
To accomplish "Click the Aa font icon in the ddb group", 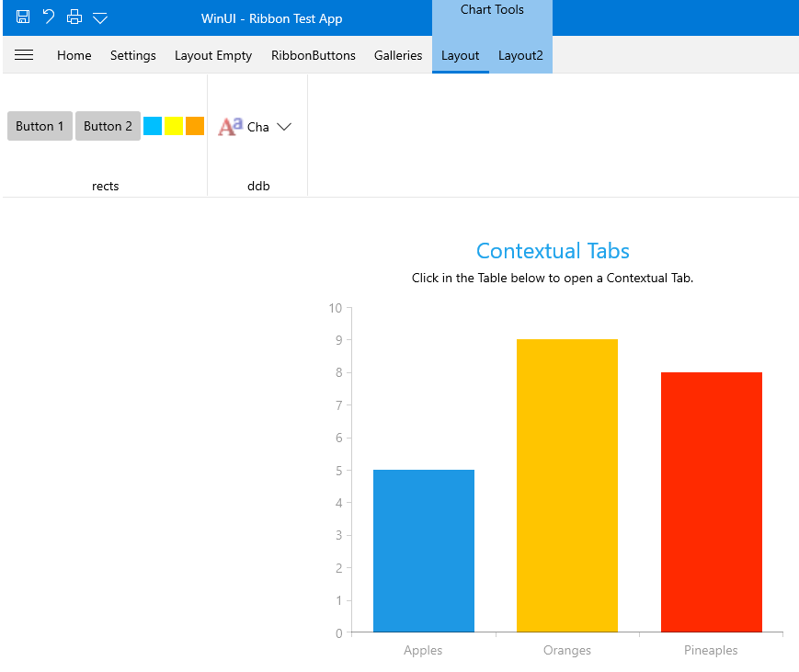I will coord(229,126).
